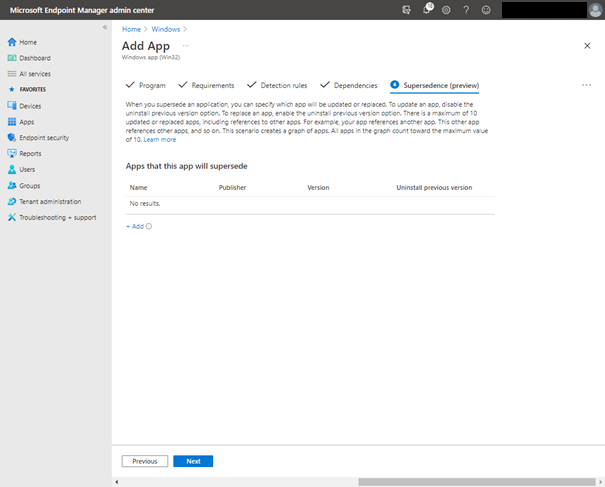The image size is (605, 487).
Task: Close the Add App pane
Action: [x=587, y=46]
